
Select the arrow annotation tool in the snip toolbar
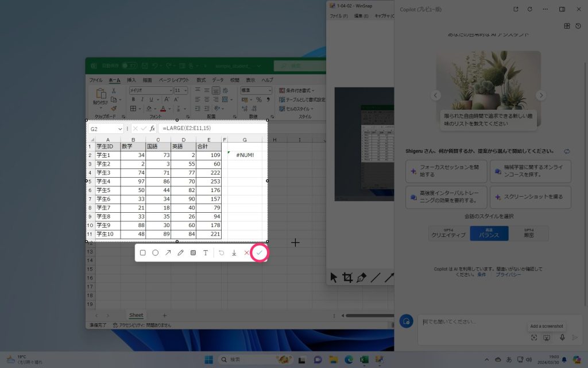click(x=168, y=253)
